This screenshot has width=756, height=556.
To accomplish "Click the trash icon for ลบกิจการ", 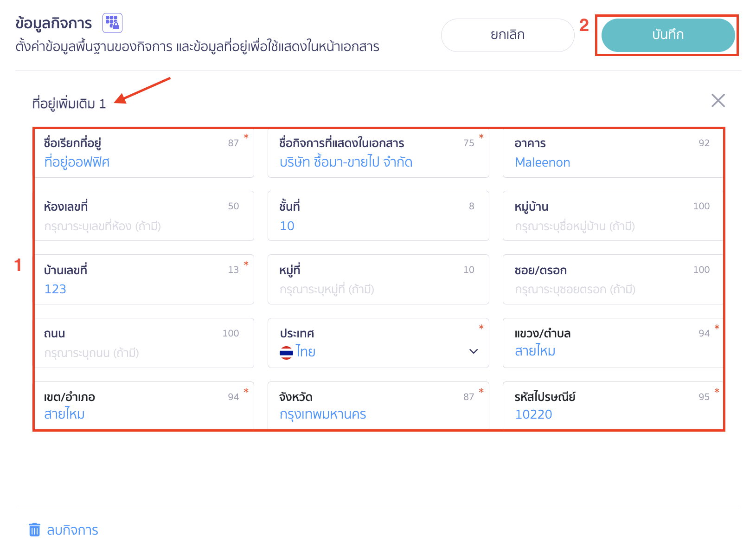I will click(x=35, y=530).
